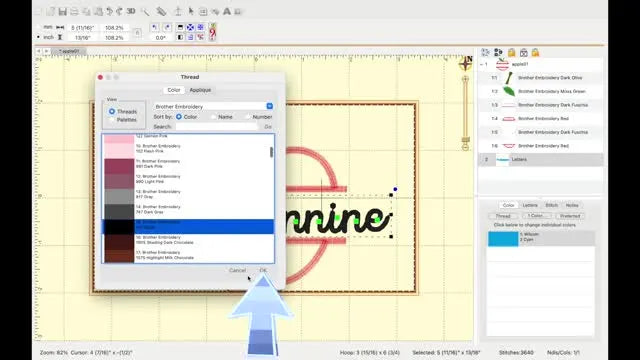
Task: Click the Go search button
Action: 268,127
